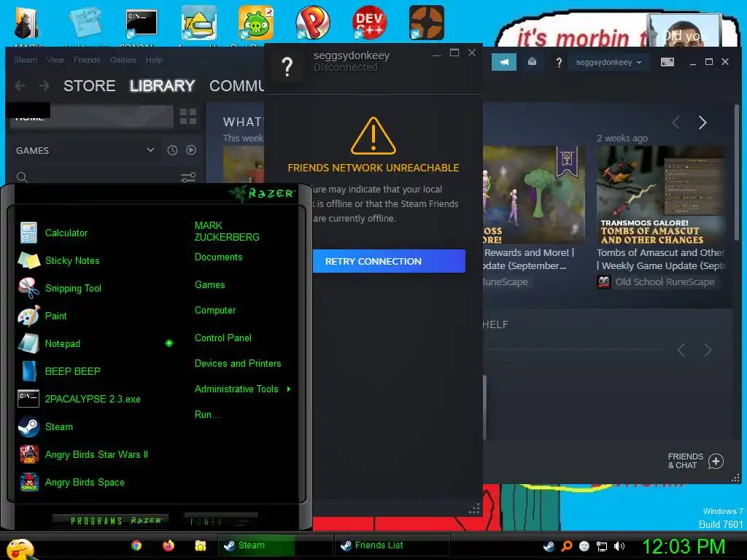The image size is (747, 560).
Task: Open Calculator from the start menu
Action: (x=66, y=233)
